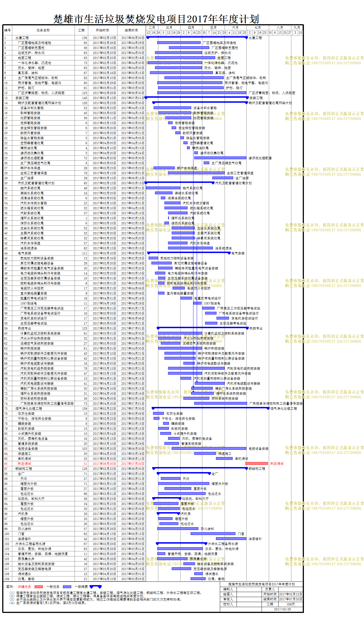Select 全场工艺管道保温 in task name column
The height and width of the screenshot is (626, 364).
(x=34, y=173)
